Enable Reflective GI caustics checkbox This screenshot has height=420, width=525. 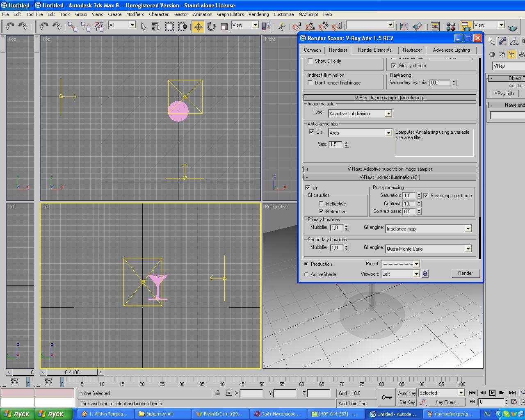(322, 203)
